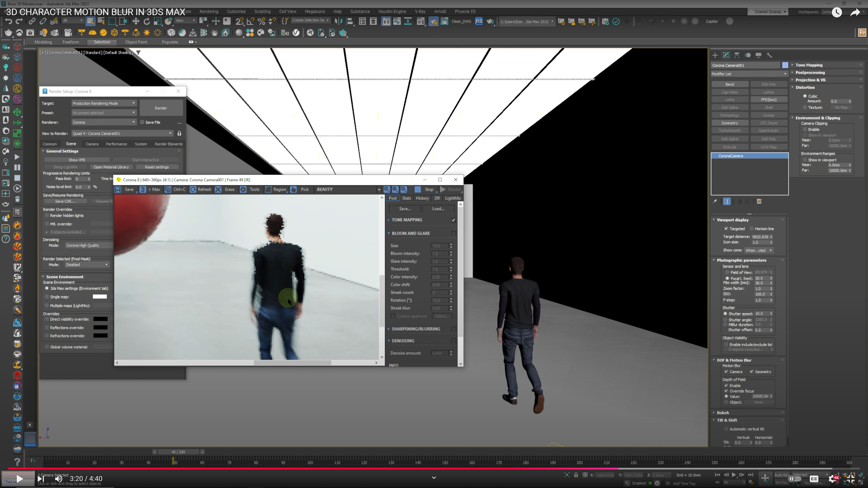
Task: Open the Modify panel tab icon
Action: pyautogui.click(x=726, y=55)
